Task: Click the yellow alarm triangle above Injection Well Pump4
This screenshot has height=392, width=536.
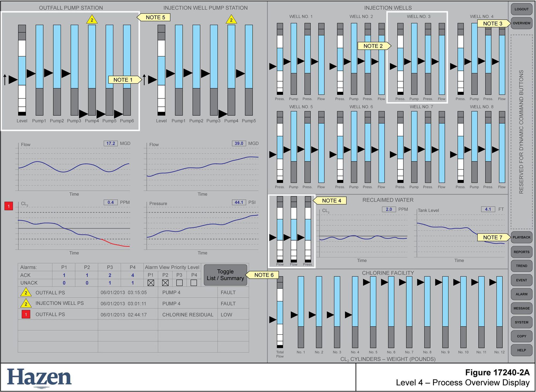Action: click(x=231, y=20)
